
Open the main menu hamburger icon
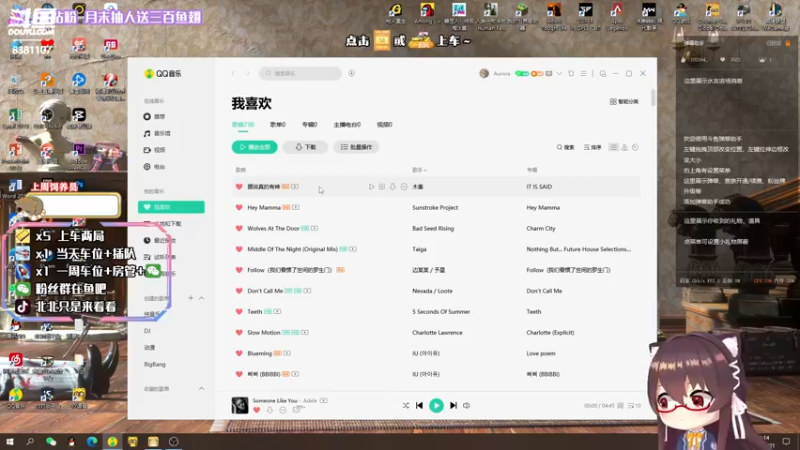pyautogui.click(x=583, y=73)
